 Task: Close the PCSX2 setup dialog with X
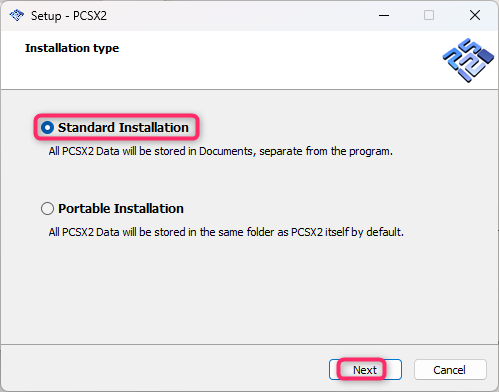(x=475, y=15)
